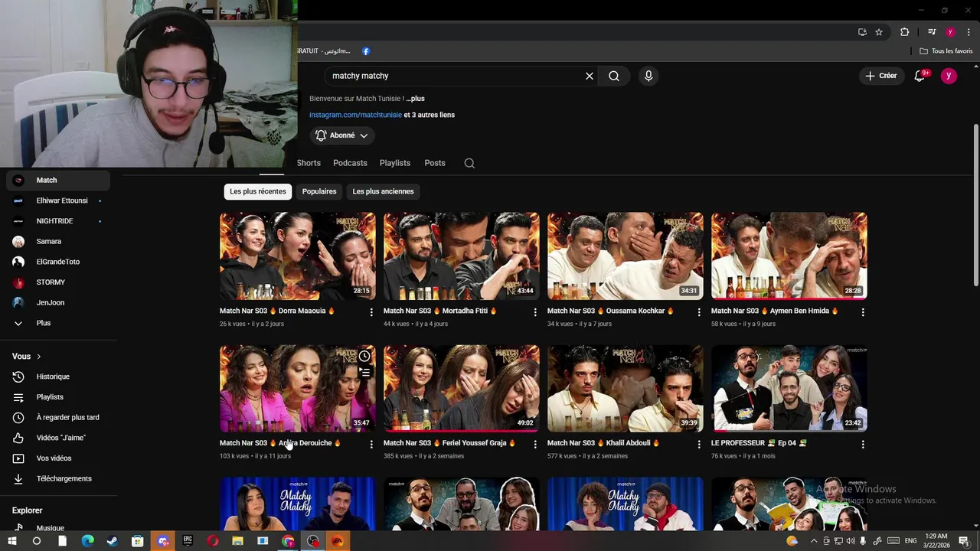Start voice search with the microphone icon

(x=648, y=76)
